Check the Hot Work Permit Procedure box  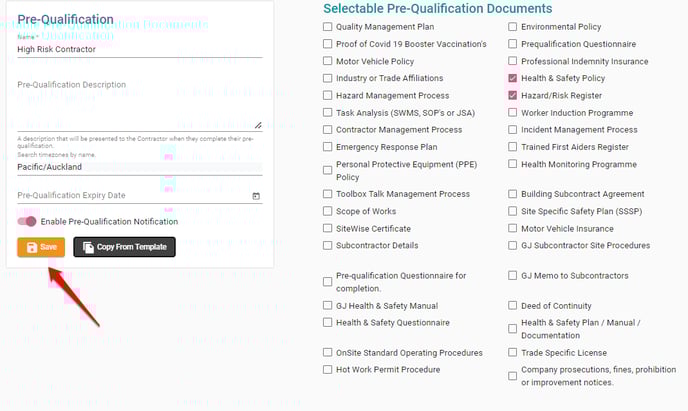click(x=327, y=369)
